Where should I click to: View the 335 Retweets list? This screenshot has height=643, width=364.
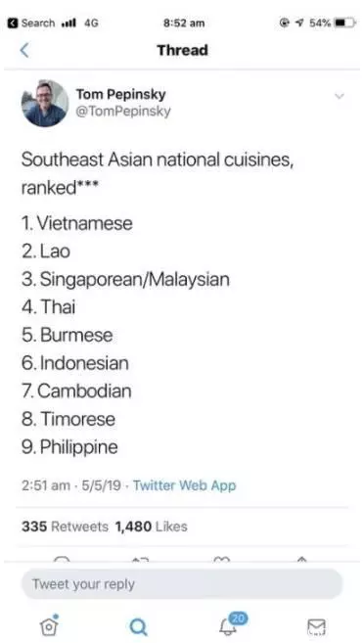click(65, 527)
